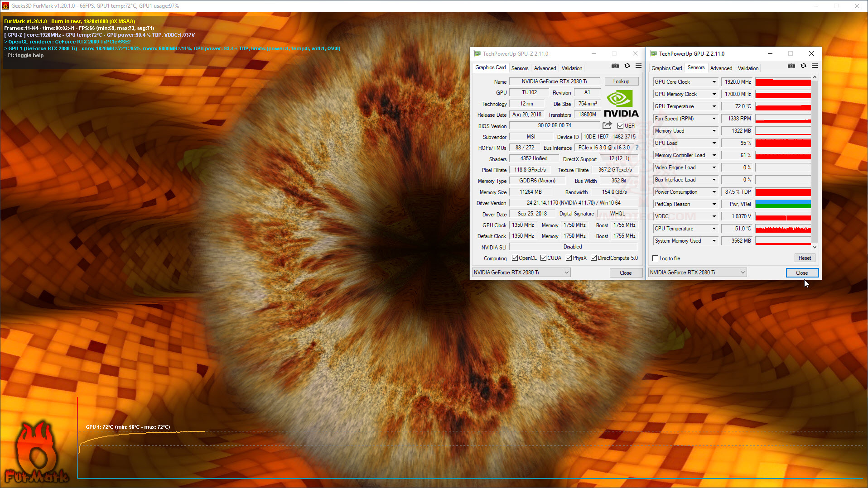Click the Close button in the Graphics Card window
868x488 pixels.
[x=626, y=273]
